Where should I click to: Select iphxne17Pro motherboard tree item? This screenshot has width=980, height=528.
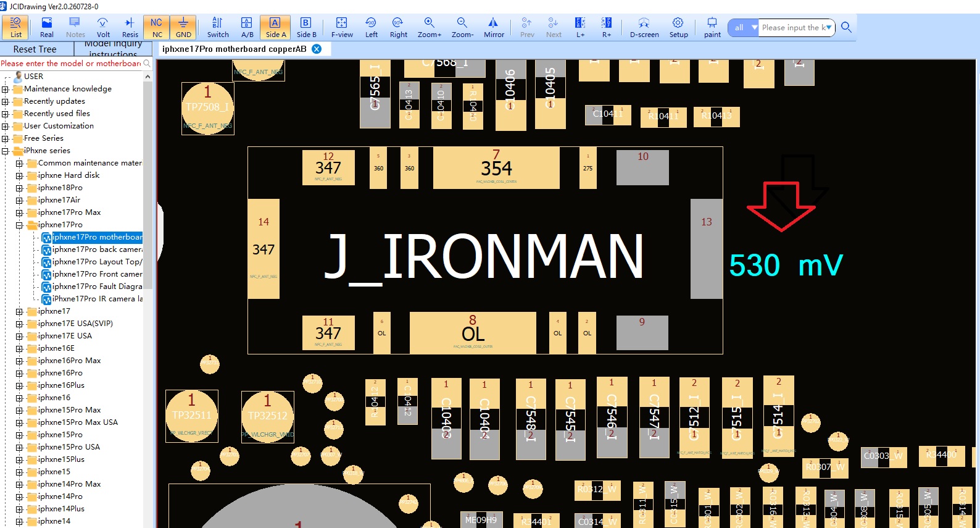pyautogui.click(x=92, y=237)
